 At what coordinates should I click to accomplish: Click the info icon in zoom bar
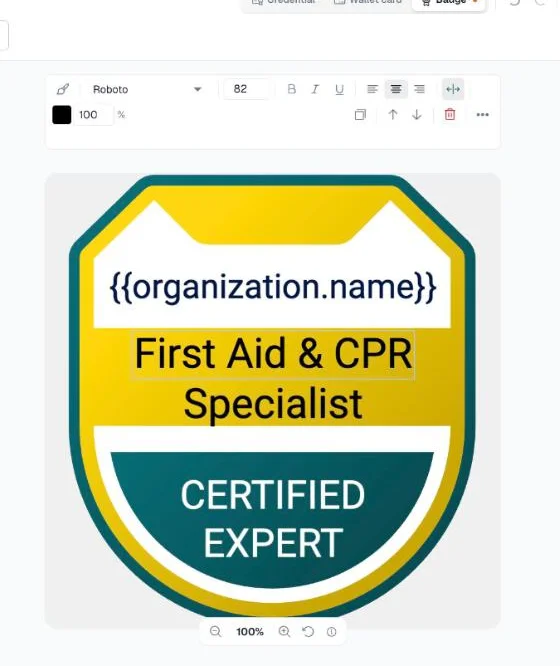coord(331,632)
